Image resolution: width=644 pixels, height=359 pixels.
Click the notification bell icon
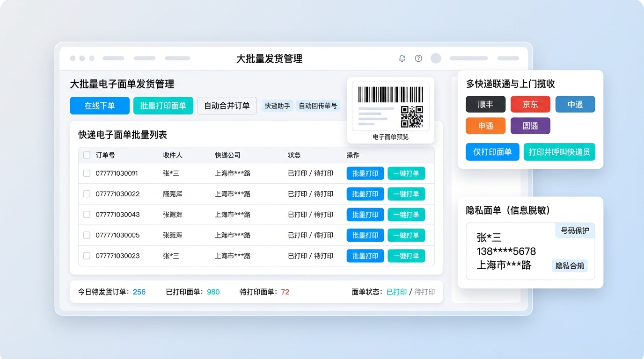click(402, 58)
